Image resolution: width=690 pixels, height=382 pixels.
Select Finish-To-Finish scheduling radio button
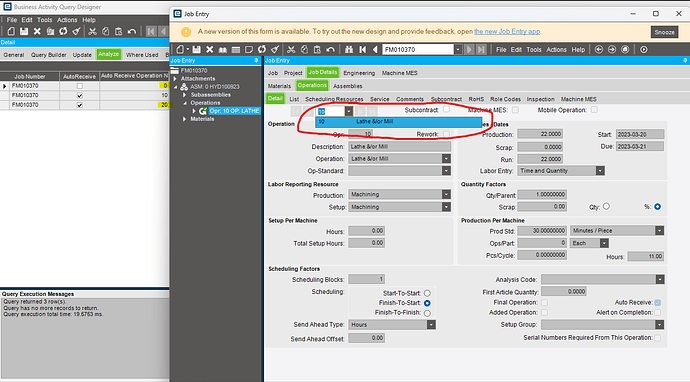pyautogui.click(x=427, y=313)
